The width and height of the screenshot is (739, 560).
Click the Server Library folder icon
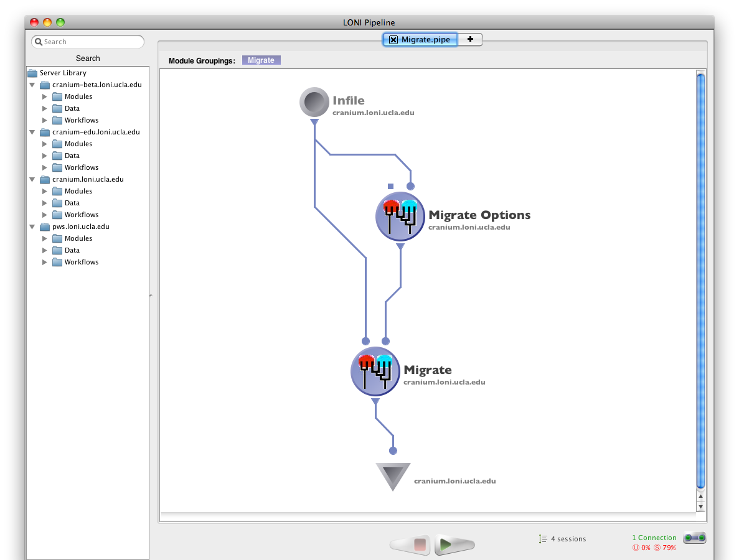point(32,73)
